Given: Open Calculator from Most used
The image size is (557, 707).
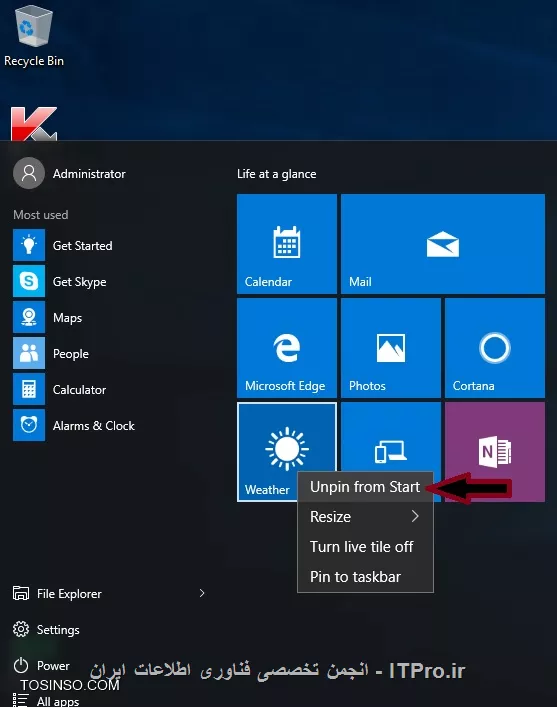Looking at the screenshot, I should (79, 390).
